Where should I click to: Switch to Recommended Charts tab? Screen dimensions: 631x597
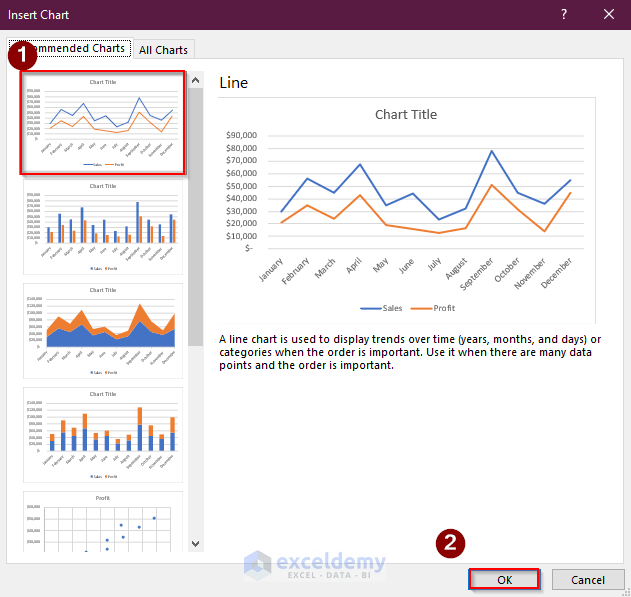[x=70, y=48]
